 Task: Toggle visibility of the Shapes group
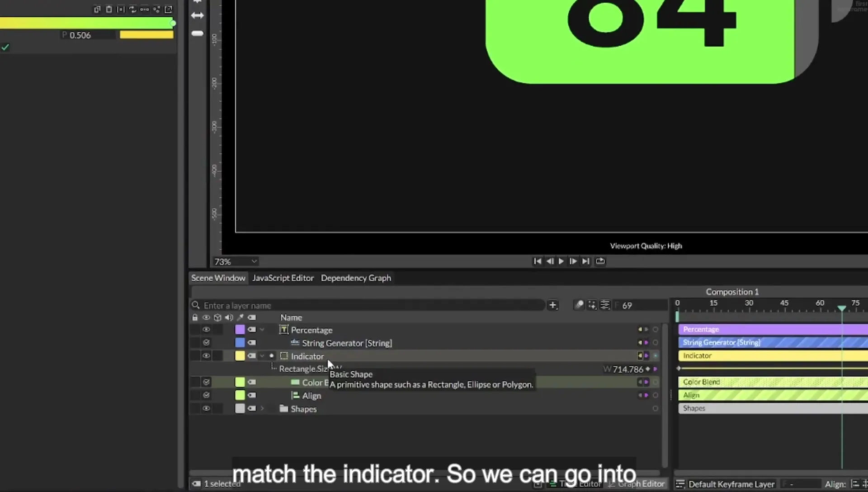coord(206,408)
